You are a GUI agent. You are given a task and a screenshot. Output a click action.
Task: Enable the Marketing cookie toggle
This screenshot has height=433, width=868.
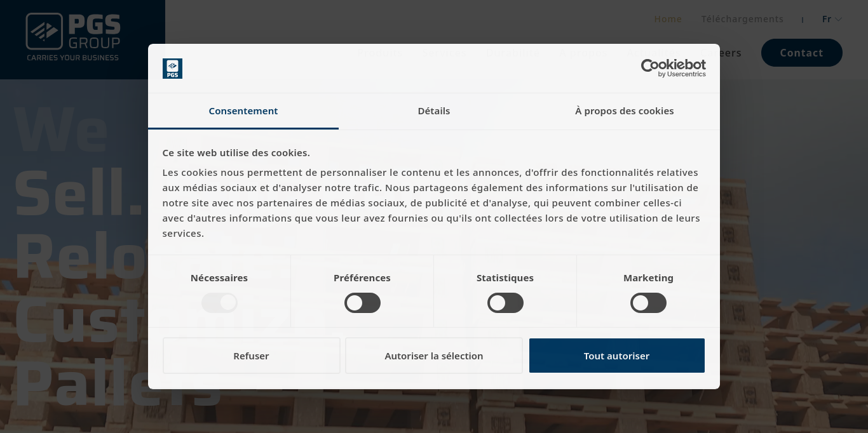coord(648,303)
